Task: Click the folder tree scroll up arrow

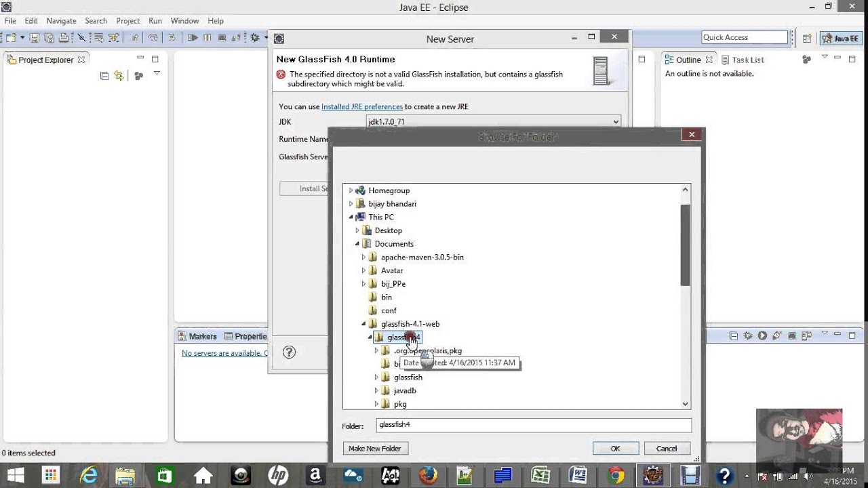Action: coord(685,190)
